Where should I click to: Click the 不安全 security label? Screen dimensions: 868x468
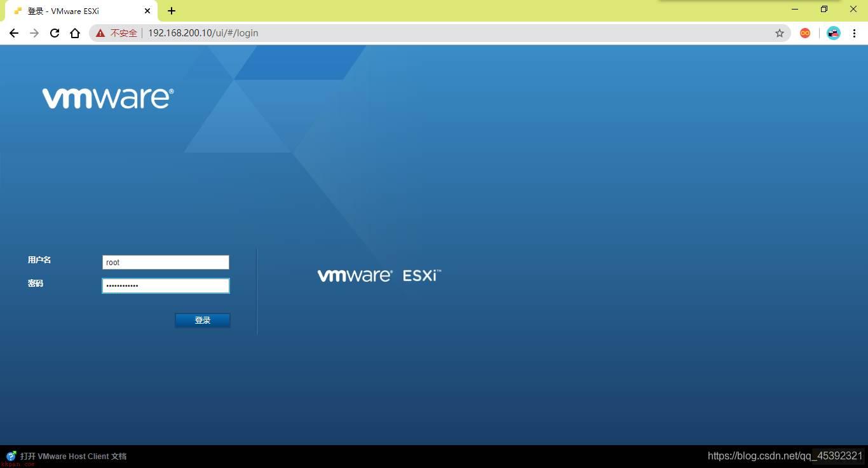point(124,33)
